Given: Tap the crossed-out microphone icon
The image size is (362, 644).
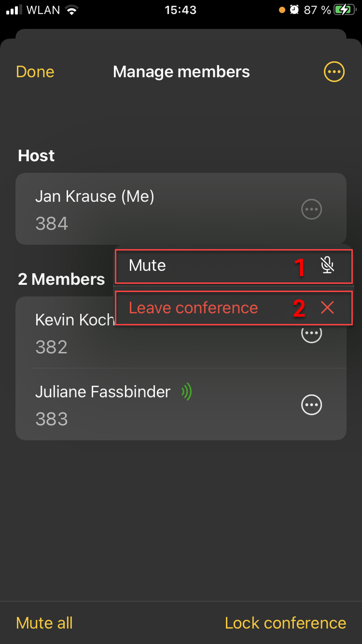Looking at the screenshot, I should (327, 265).
